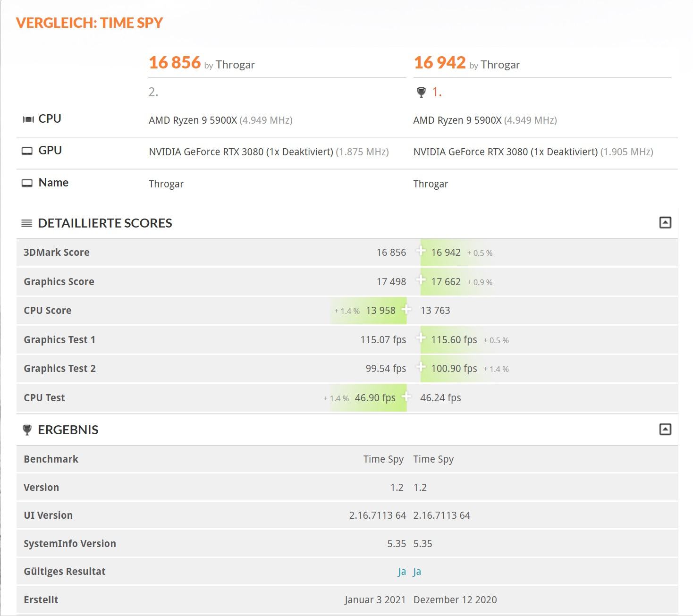693x616 pixels.
Task: Select the left UI Version 2.16.7113 64
Action: tap(378, 515)
